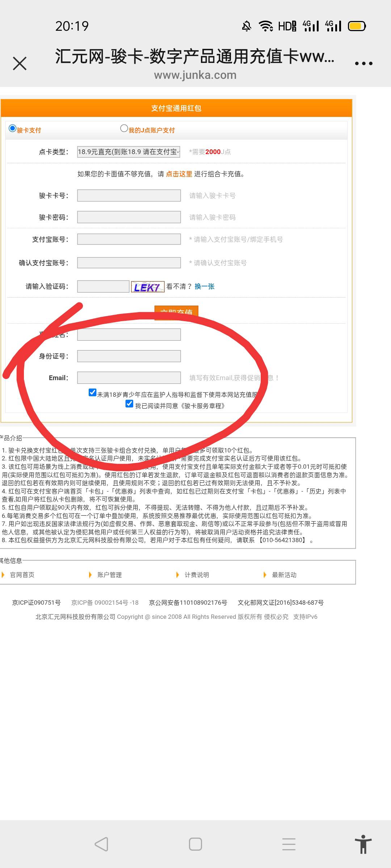Tap the accessibility shortcut icon
Image resolution: width=391 pixels, height=868 pixels.
pos(363,844)
